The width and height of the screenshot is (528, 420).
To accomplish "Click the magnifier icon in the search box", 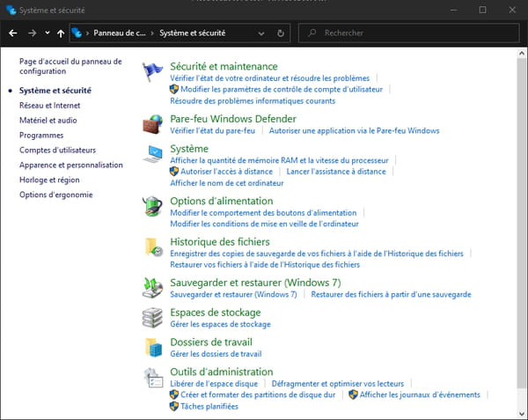I will tap(312, 33).
